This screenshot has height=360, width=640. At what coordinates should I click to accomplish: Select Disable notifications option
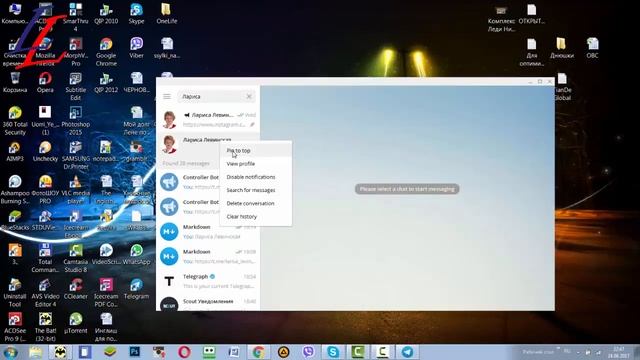(x=256, y=177)
